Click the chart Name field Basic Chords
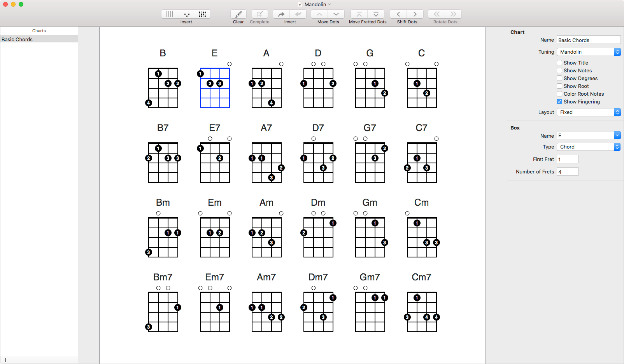This screenshot has height=364, width=624. coord(588,40)
